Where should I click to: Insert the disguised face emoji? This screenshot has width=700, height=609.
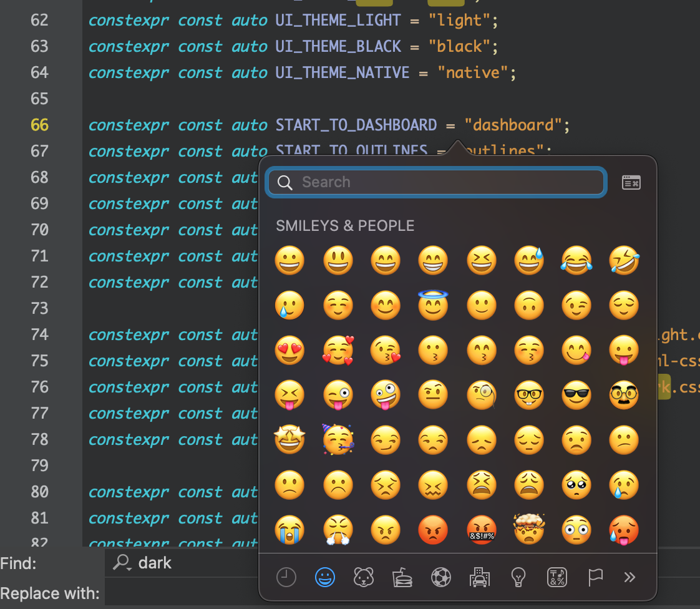pyautogui.click(x=624, y=395)
